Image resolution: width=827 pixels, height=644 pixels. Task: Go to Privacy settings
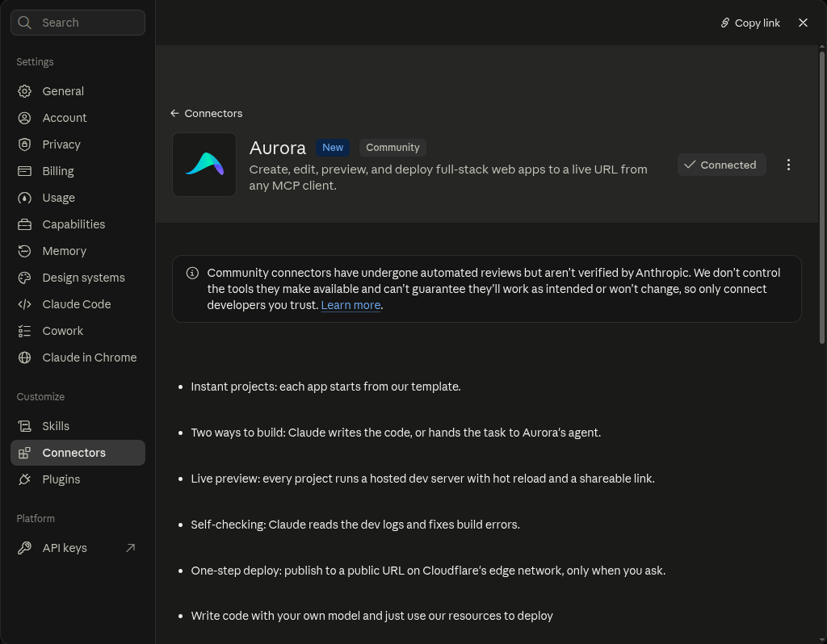[78, 144]
